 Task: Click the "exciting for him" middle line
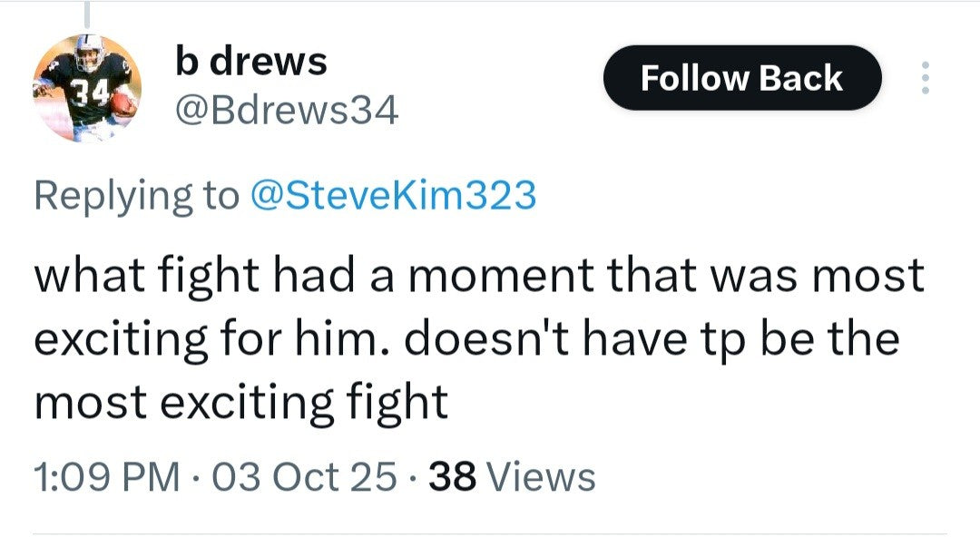tap(466, 337)
